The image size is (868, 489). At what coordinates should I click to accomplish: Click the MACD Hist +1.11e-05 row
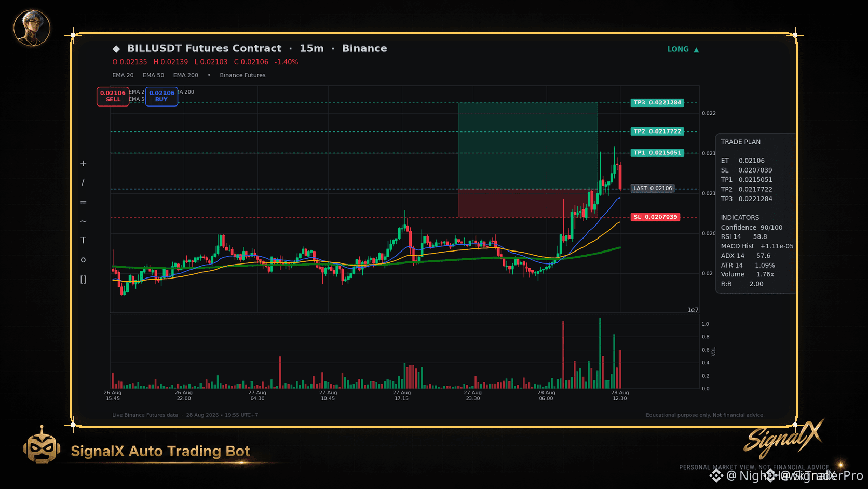pos(757,246)
